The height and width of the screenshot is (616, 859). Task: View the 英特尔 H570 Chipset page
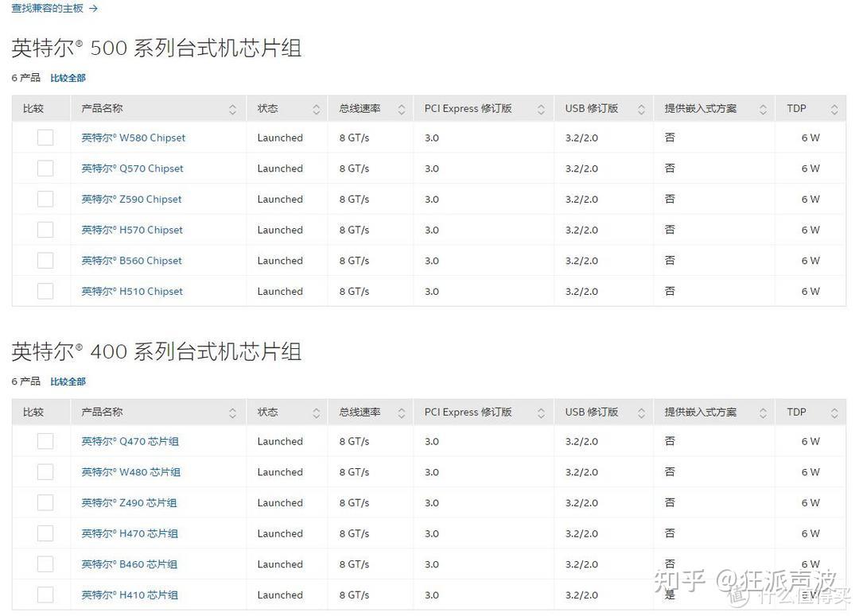pos(132,230)
